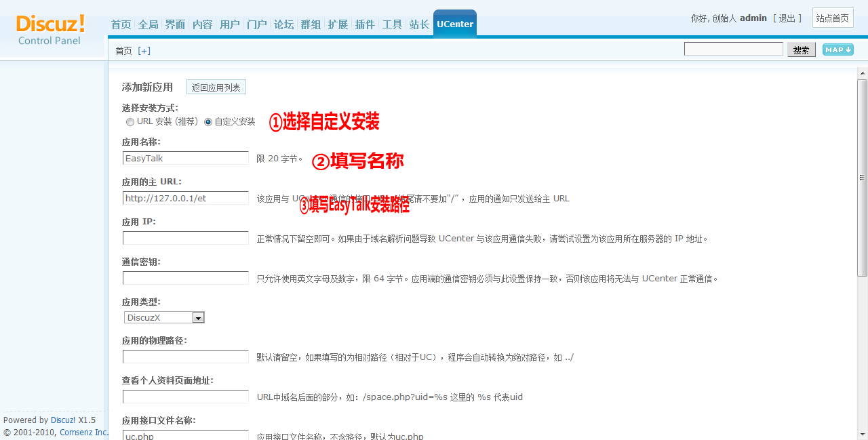The image size is (868, 440).
Task: Click the Comsenz Inc. footer link
Action: click(83, 433)
